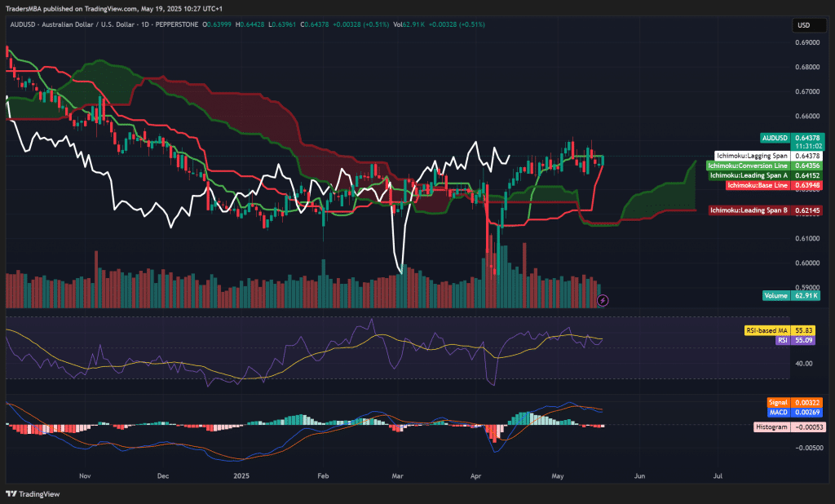Screen dimensions: 835x504
Task: Click the Ichimoku Base Line label
Action: click(758, 185)
